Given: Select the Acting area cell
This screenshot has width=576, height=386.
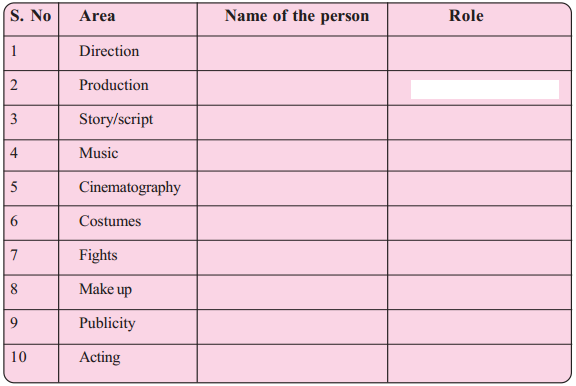Looking at the screenshot, I should coord(128,363).
